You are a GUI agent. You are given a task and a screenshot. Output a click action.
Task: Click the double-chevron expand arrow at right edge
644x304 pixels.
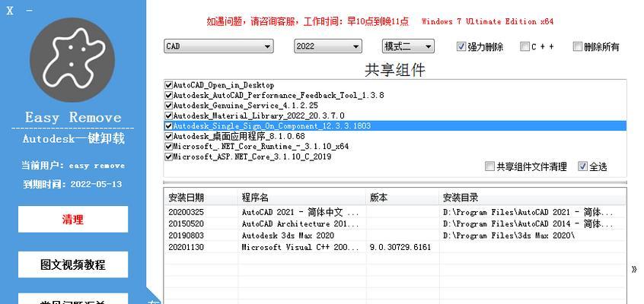coord(634,269)
